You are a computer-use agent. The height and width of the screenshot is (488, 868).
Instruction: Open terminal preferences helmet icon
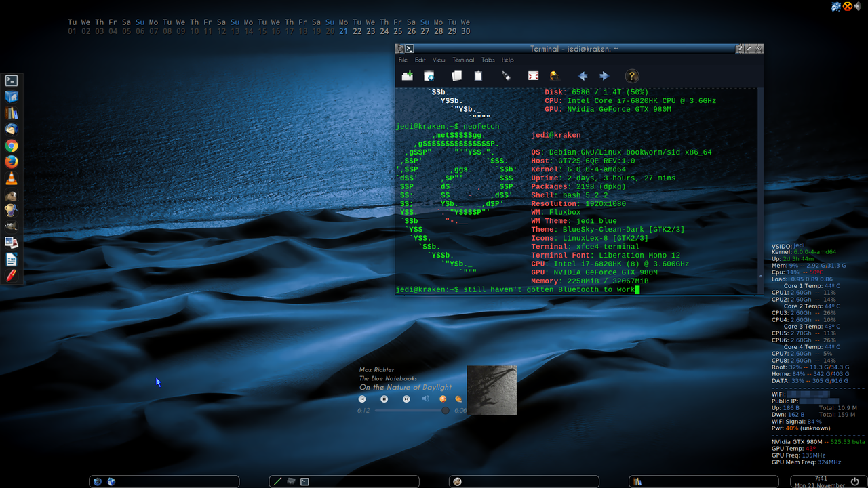pyautogui.click(x=555, y=76)
